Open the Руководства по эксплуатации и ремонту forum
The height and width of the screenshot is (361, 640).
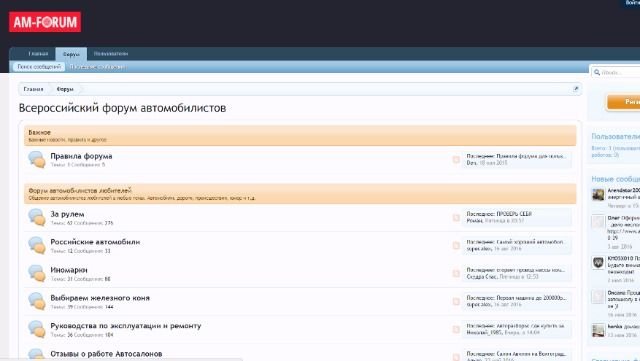click(x=126, y=326)
